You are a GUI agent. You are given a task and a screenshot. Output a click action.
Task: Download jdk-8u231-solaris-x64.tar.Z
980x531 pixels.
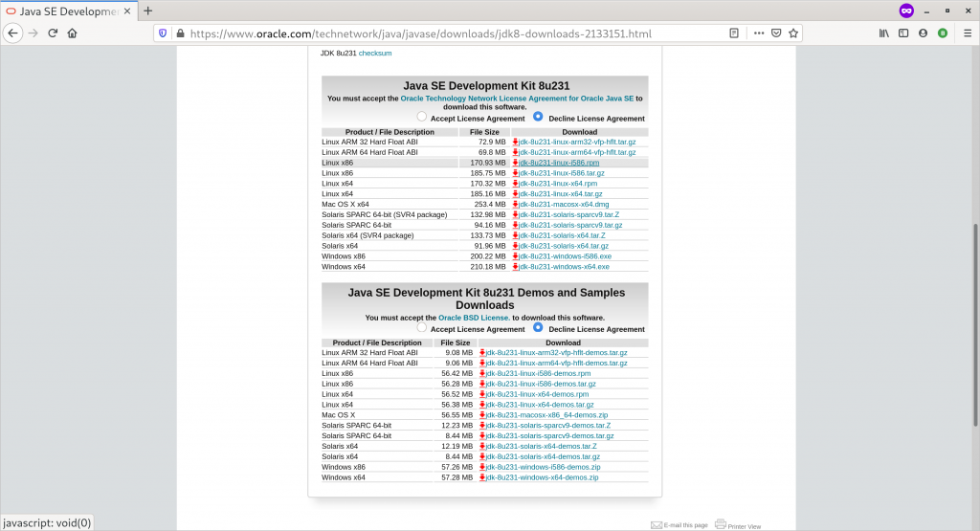click(562, 235)
